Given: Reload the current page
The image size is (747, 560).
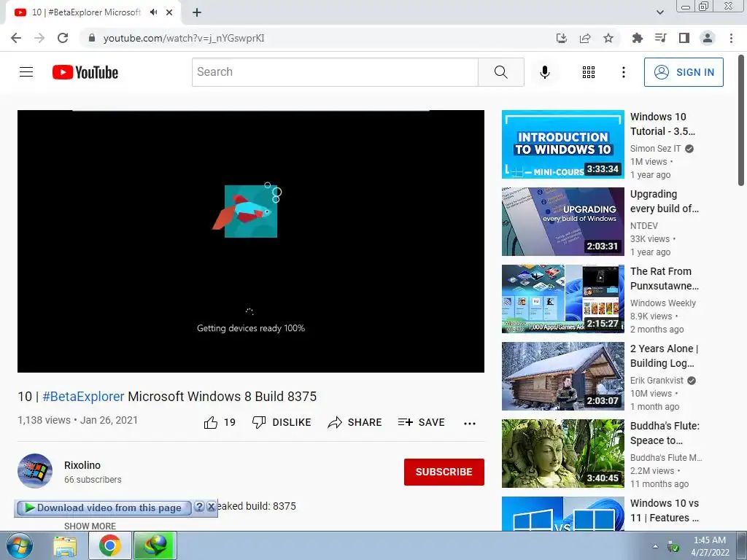Looking at the screenshot, I should (63, 38).
